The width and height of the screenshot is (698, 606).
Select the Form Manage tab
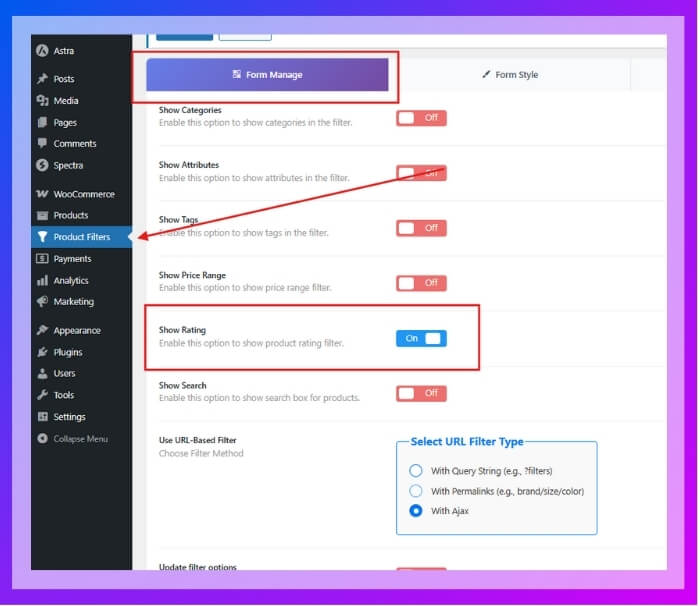point(267,75)
